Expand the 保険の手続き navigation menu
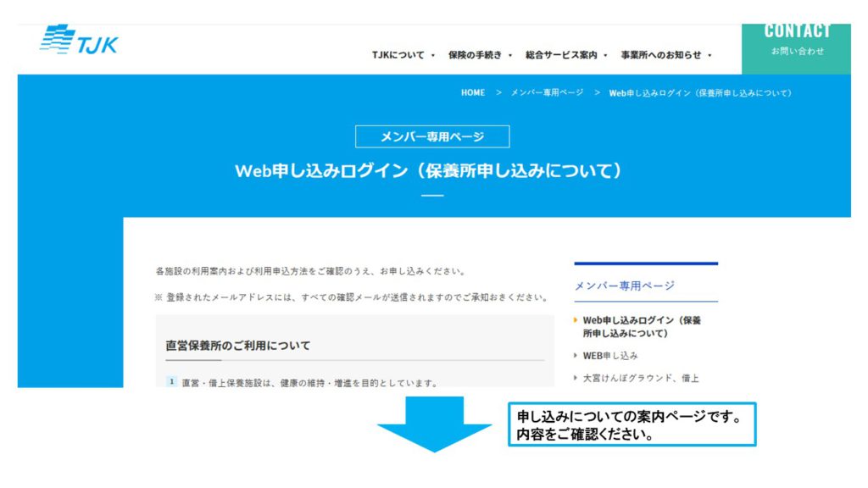 click(481, 55)
